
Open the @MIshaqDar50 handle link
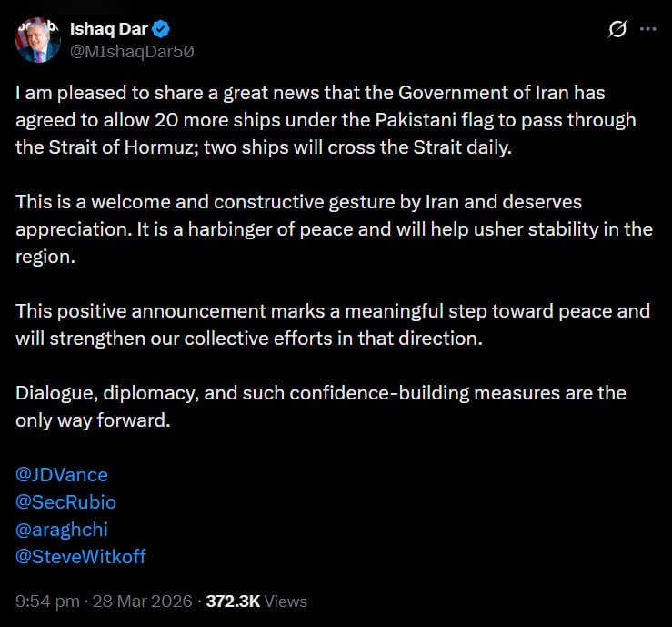132,51
